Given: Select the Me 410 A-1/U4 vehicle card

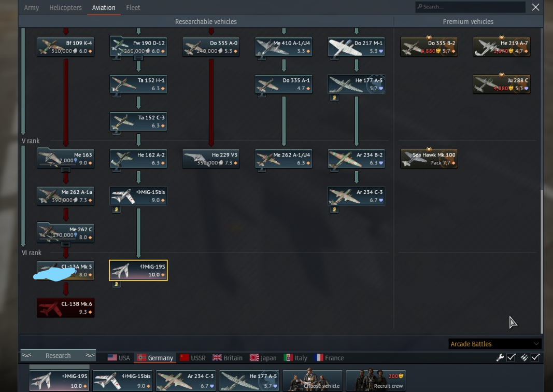Looking at the screenshot, I should [283, 47].
